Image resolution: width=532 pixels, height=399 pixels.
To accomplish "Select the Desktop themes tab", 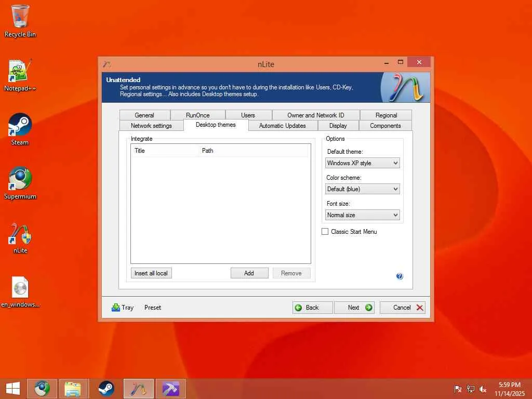I will click(216, 125).
